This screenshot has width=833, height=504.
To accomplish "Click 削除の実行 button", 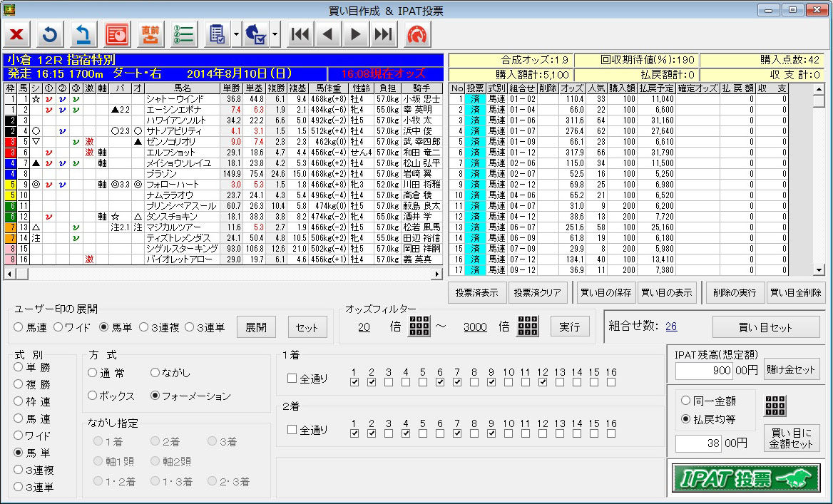I will coord(735,292).
